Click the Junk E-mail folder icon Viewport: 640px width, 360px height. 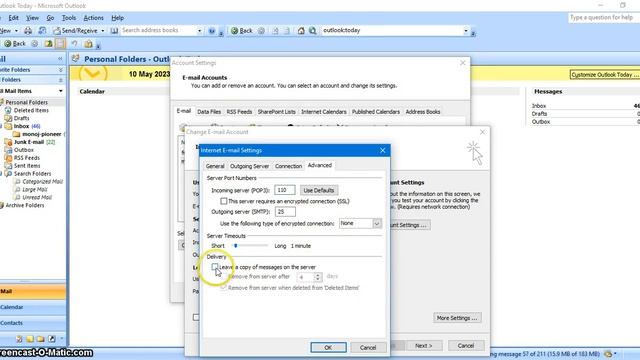(x=8, y=142)
